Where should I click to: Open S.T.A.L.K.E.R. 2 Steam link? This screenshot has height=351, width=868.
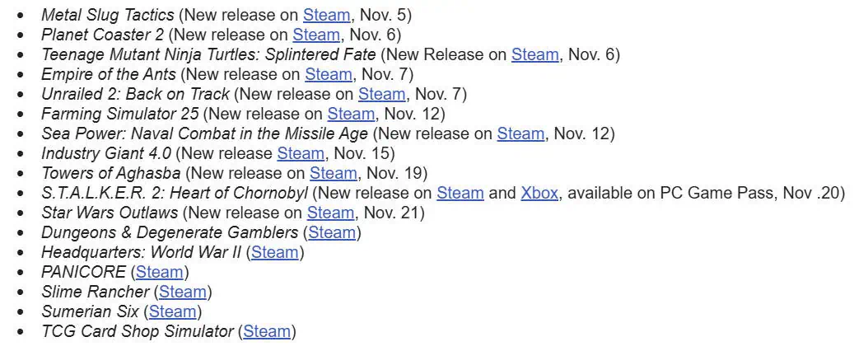[x=460, y=193]
